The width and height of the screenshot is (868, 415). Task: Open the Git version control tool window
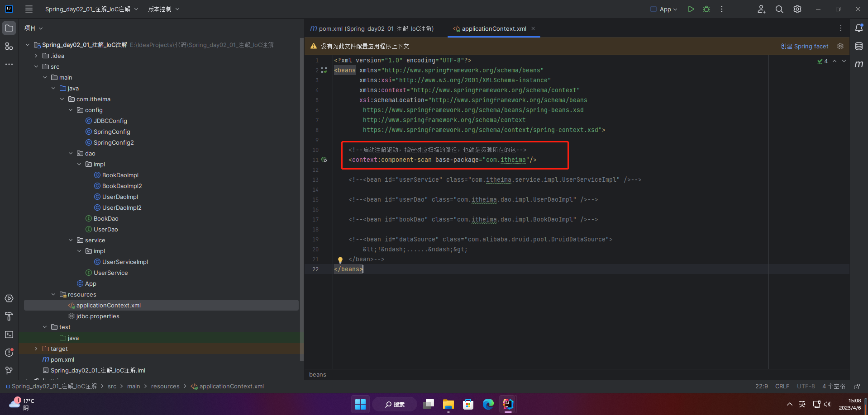tap(9, 371)
